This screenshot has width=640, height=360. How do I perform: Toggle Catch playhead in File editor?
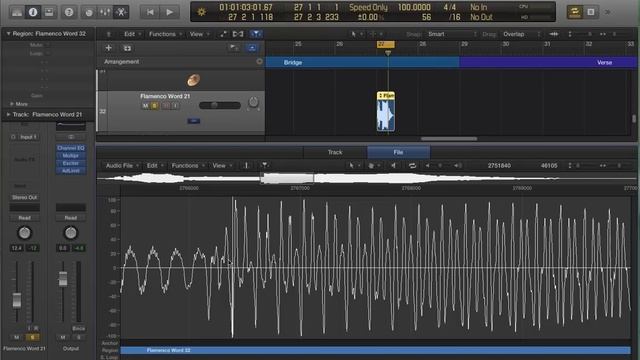(x=264, y=165)
